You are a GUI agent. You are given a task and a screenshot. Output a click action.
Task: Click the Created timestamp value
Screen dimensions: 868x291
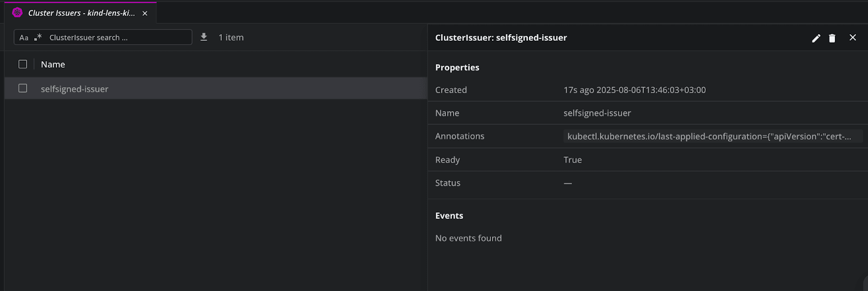point(634,90)
